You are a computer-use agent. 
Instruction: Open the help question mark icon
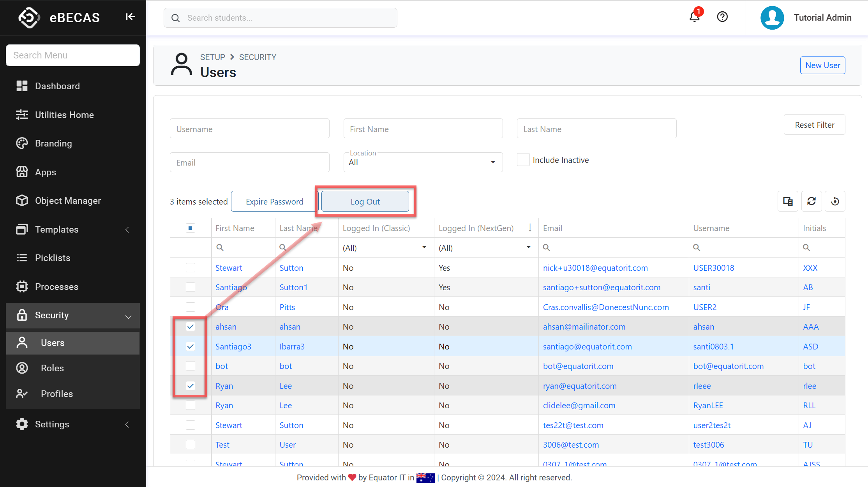point(722,17)
